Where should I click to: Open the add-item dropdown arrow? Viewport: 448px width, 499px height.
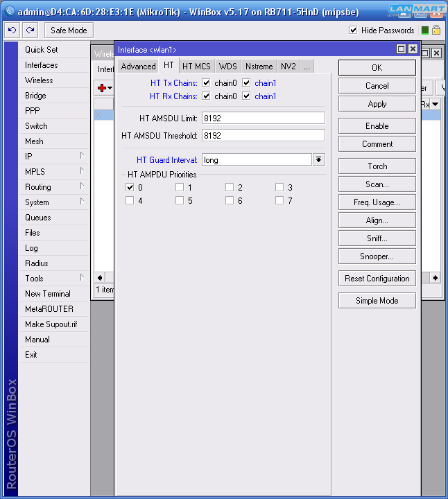[x=110, y=88]
